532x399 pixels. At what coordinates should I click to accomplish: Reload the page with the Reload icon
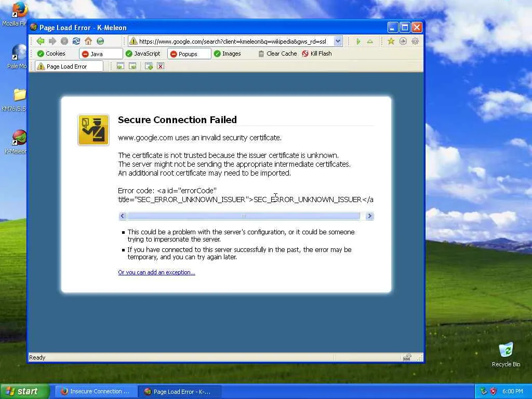pyautogui.click(x=76, y=41)
